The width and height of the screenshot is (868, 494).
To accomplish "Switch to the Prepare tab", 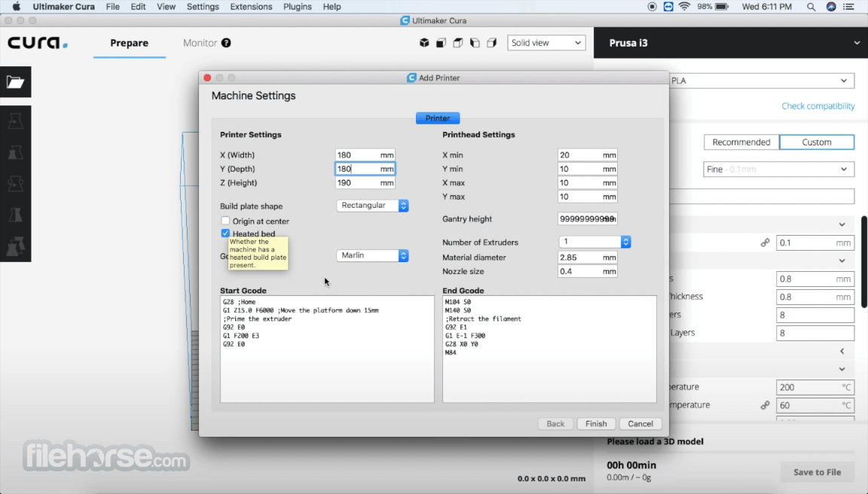I will [x=129, y=43].
